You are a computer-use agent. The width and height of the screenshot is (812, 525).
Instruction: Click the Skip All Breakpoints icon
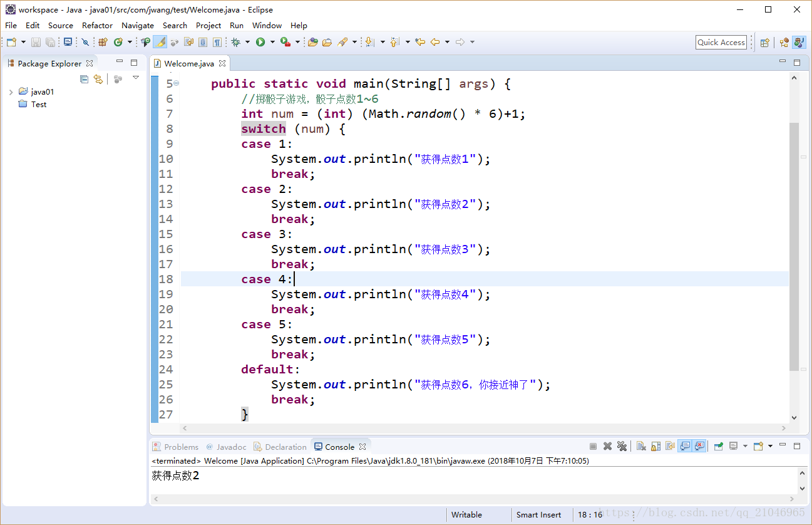pyautogui.click(x=85, y=42)
